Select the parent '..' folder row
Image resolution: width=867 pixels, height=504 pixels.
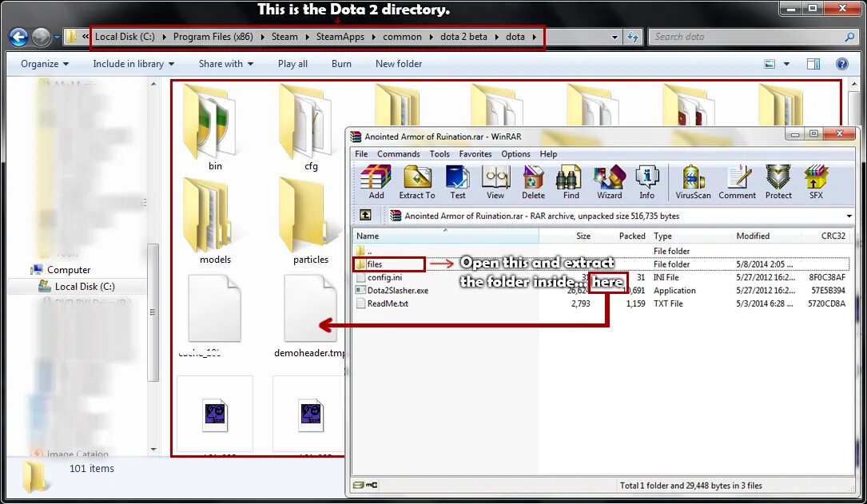[x=601, y=251]
